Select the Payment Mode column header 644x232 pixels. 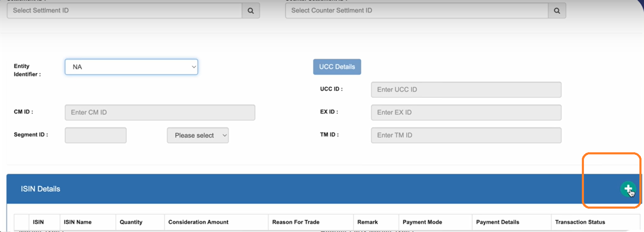point(422,222)
